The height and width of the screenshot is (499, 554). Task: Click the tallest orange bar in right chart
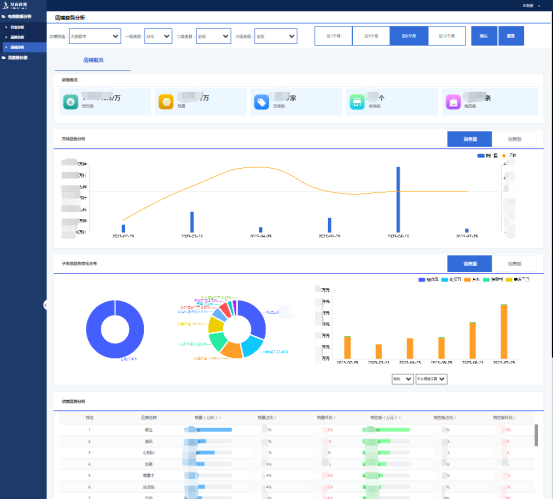point(504,331)
